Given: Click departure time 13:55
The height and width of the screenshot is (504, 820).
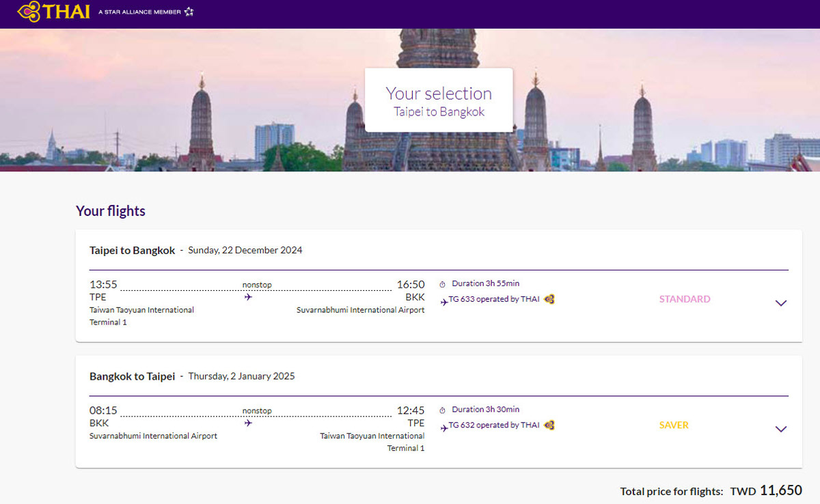Looking at the screenshot, I should (x=103, y=284).
